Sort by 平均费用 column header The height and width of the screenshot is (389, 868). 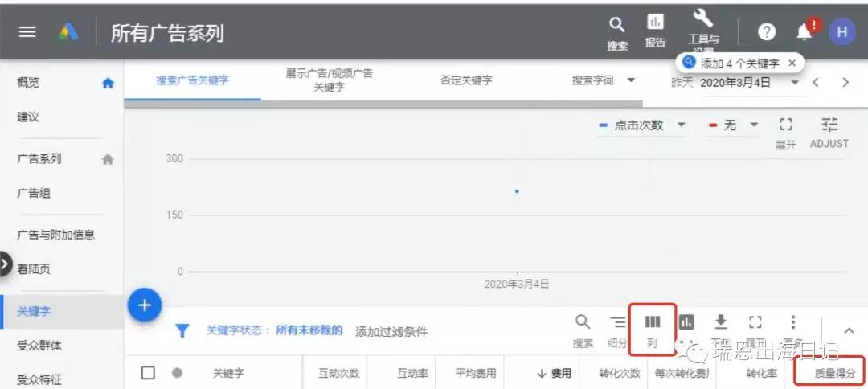[x=476, y=374]
